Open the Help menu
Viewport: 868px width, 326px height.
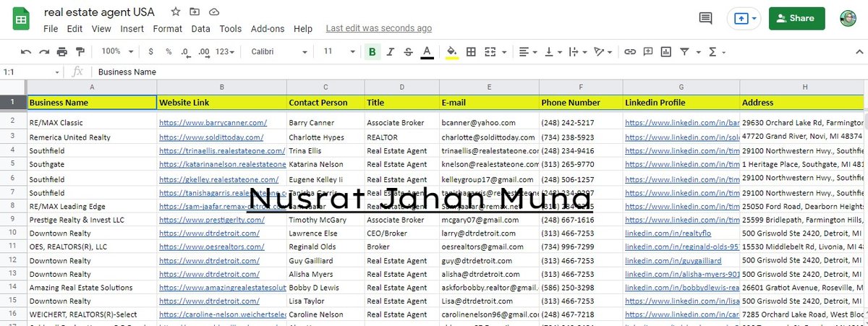point(304,29)
